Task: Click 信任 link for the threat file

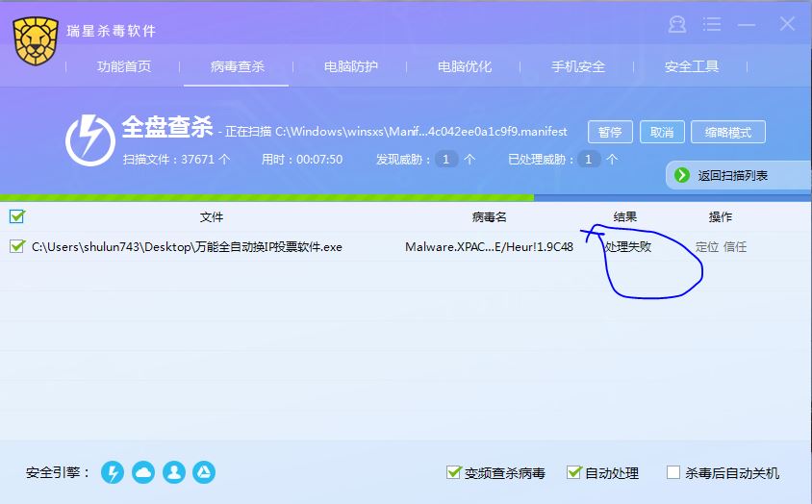Action: tap(735, 247)
